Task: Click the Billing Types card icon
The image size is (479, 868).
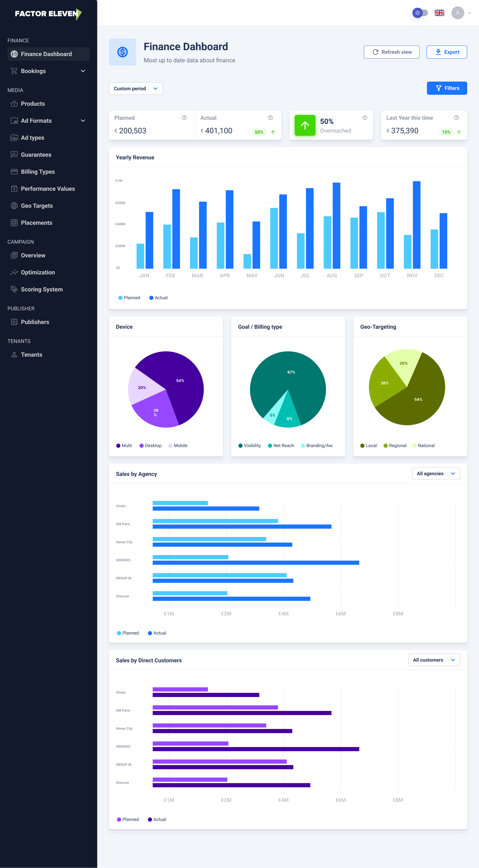Action: (x=14, y=172)
